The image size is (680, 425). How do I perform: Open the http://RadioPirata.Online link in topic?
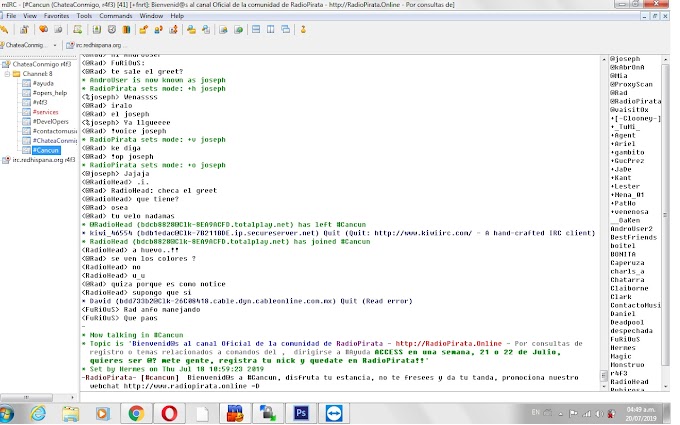coord(448,343)
